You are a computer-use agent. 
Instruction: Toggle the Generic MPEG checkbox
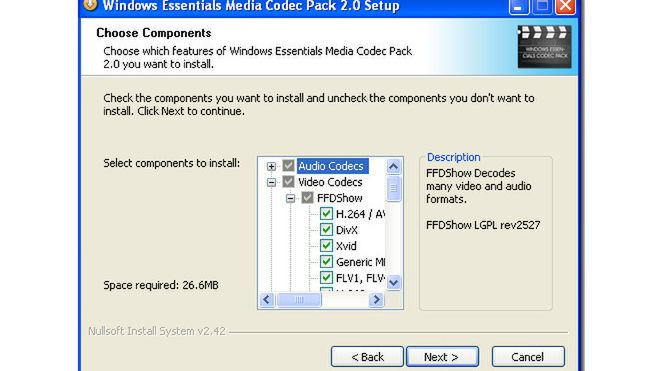click(326, 262)
